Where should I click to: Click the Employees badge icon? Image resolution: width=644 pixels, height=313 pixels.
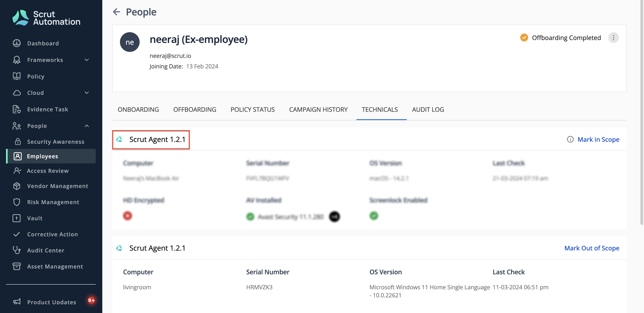point(17,156)
